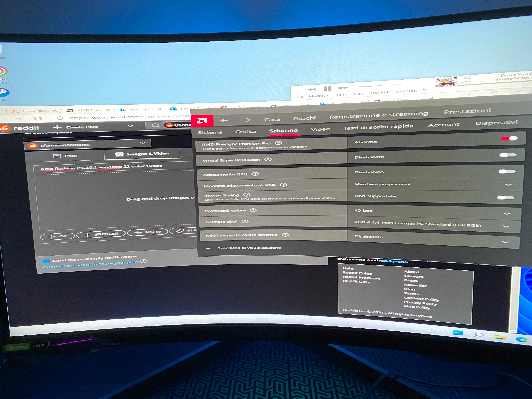Open Create Post dropdown chevron on reddit

[130, 126]
